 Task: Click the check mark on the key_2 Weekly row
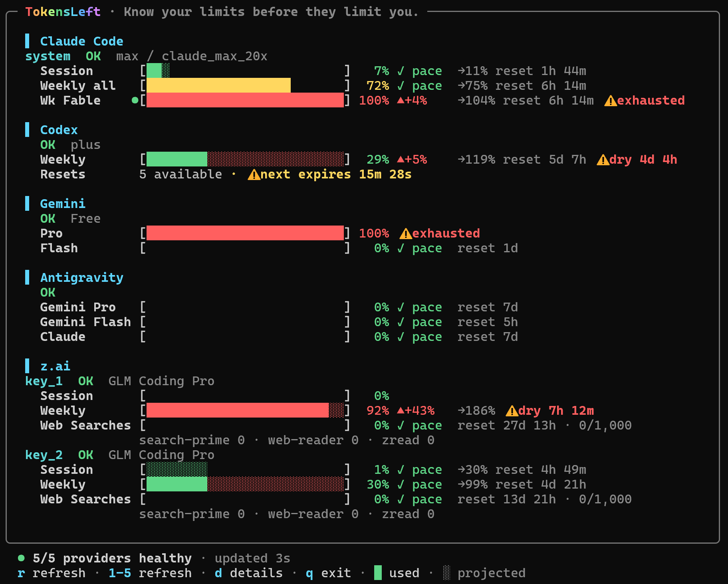pyautogui.click(x=401, y=485)
